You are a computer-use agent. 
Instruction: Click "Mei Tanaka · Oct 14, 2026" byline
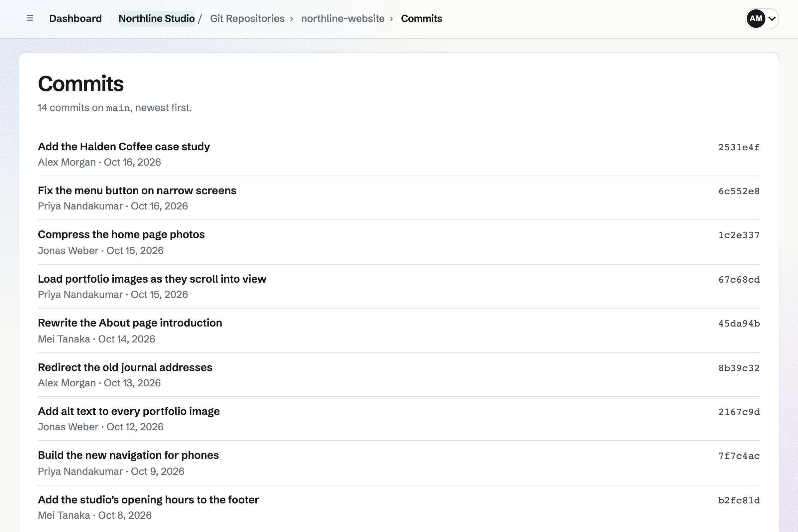coord(97,339)
